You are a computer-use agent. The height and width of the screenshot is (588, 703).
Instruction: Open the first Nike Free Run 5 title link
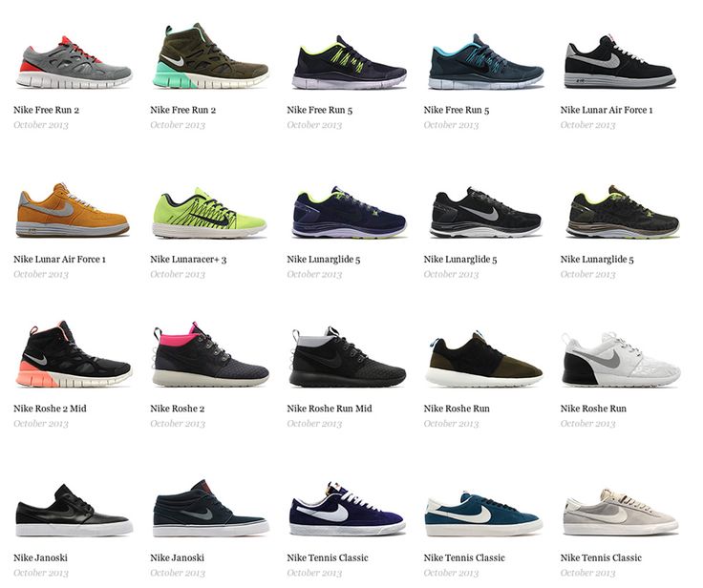(x=320, y=110)
